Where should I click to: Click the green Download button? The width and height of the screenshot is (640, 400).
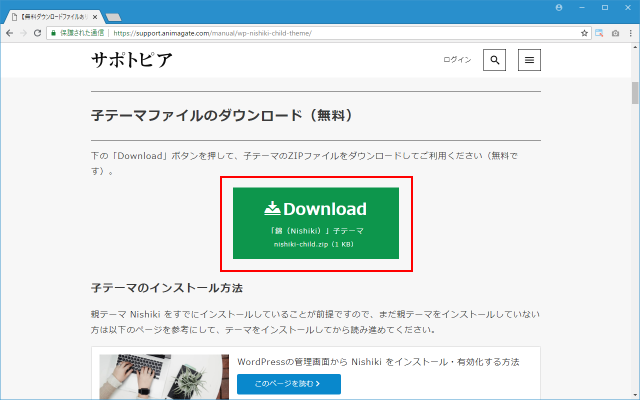(x=316, y=223)
